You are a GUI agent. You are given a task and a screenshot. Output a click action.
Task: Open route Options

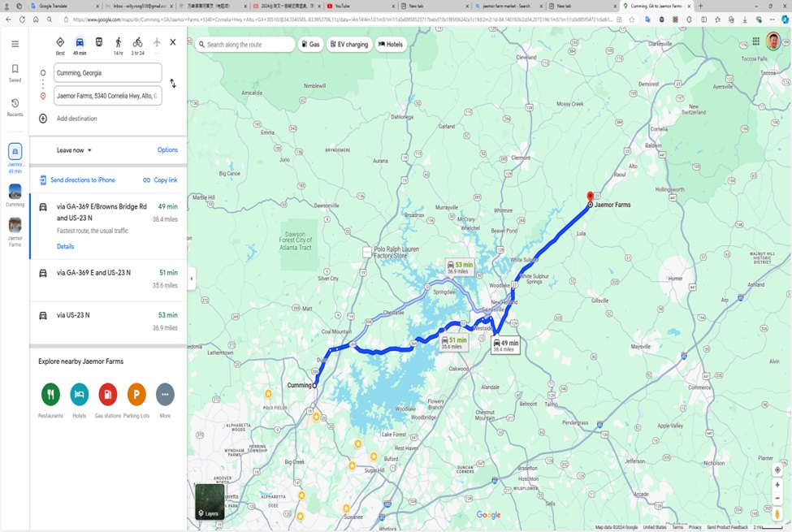[x=167, y=150]
